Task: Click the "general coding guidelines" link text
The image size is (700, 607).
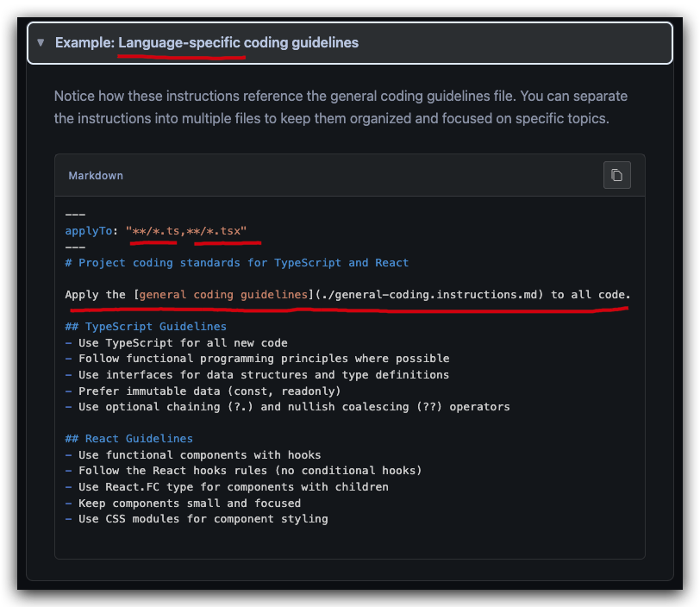Action: (224, 295)
